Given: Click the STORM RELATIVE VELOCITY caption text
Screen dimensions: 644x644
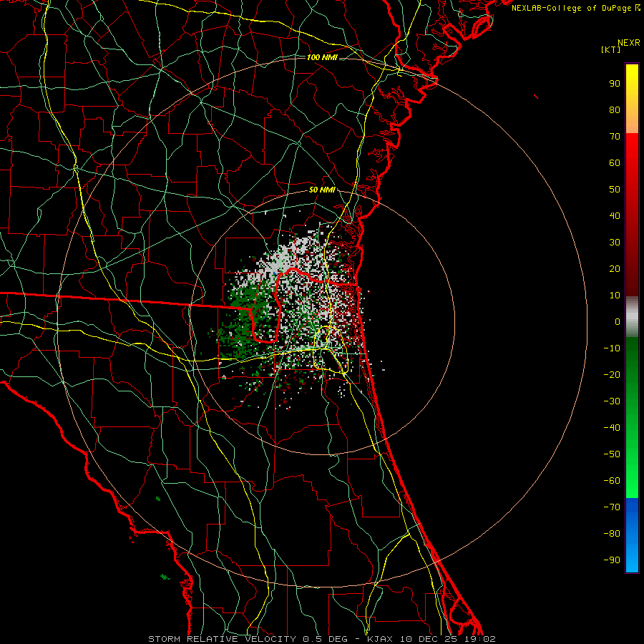Looking at the screenshot, I should [223, 639].
